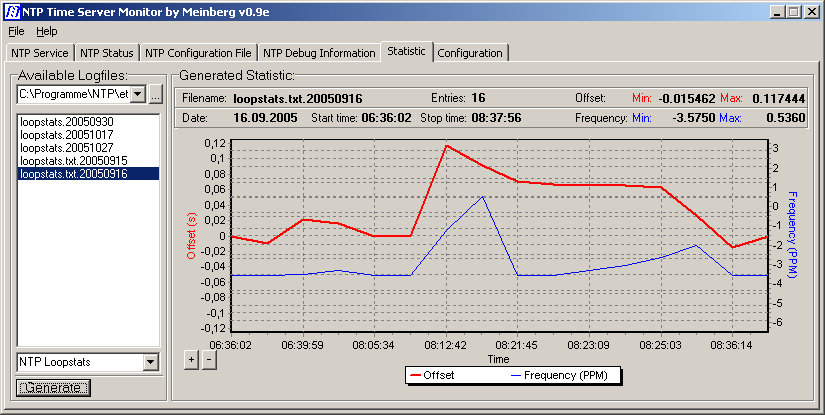This screenshot has width=825, height=415.
Task: Open the File menu
Action: [x=16, y=31]
